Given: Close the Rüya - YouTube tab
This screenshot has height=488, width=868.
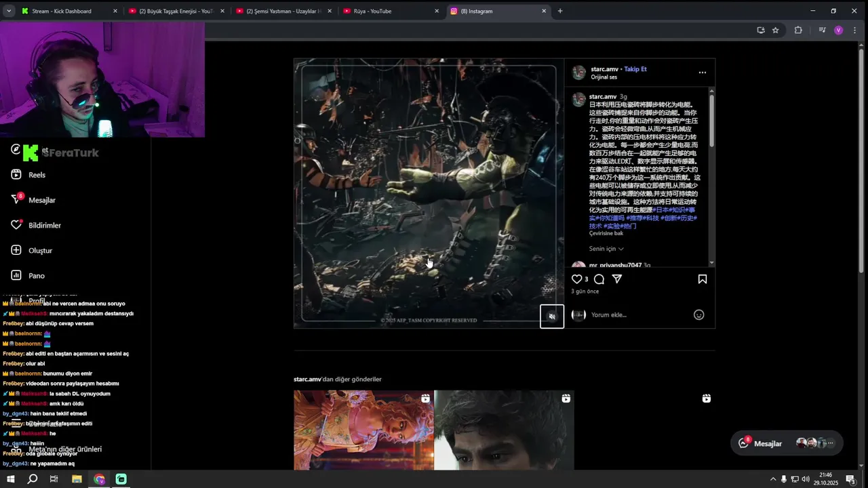Looking at the screenshot, I should coord(437,11).
